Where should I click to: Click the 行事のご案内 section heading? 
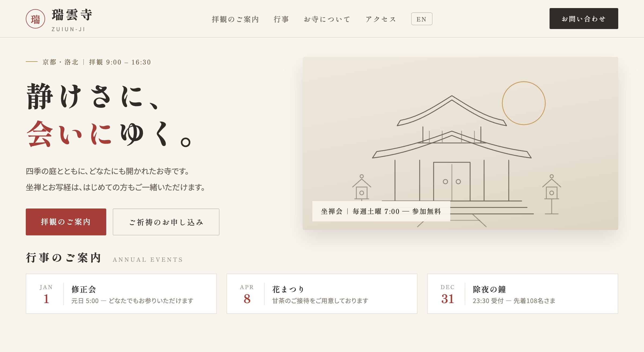coord(64,258)
